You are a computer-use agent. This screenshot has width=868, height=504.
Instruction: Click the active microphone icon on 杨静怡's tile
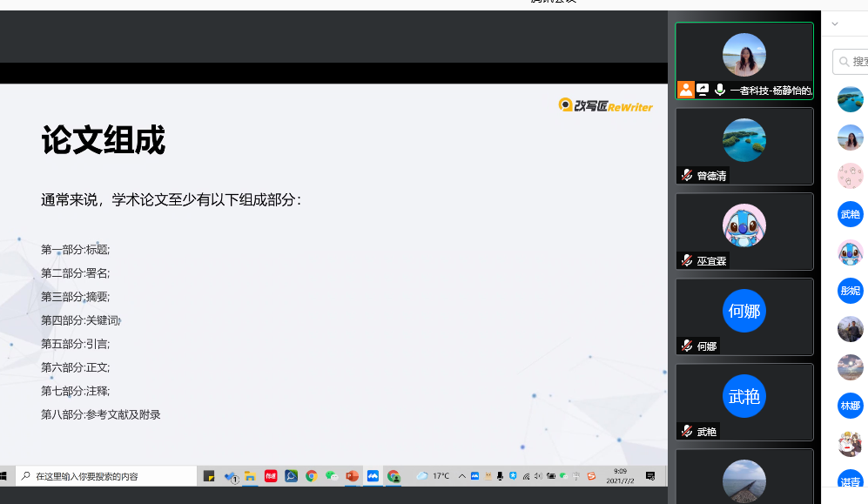tap(719, 90)
